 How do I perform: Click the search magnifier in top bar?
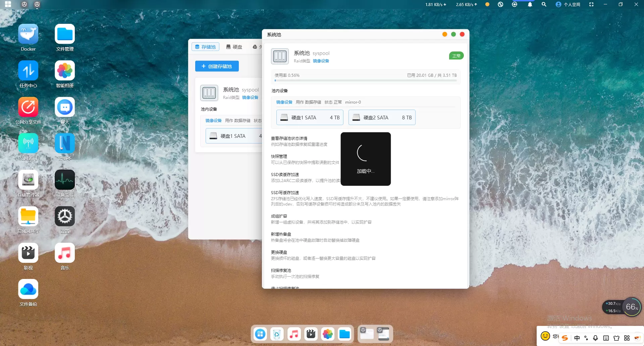(x=544, y=5)
